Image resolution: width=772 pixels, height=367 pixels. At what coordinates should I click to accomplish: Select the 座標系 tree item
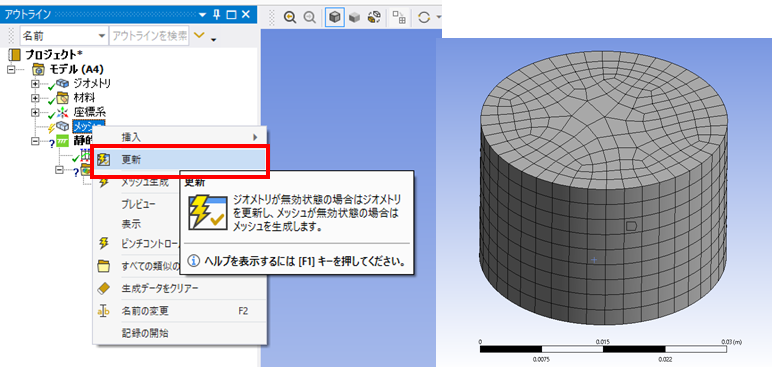click(x=89, y=112)
